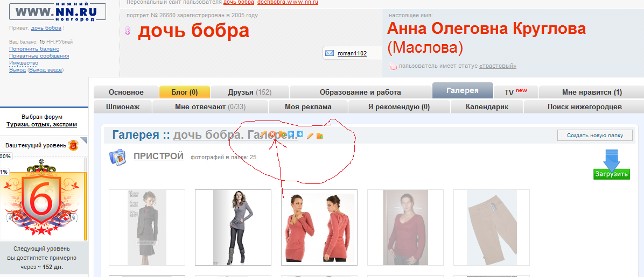Click the WWW.NN.RU site logo
This screenshot has width=644, height=277.
(58, 12)
